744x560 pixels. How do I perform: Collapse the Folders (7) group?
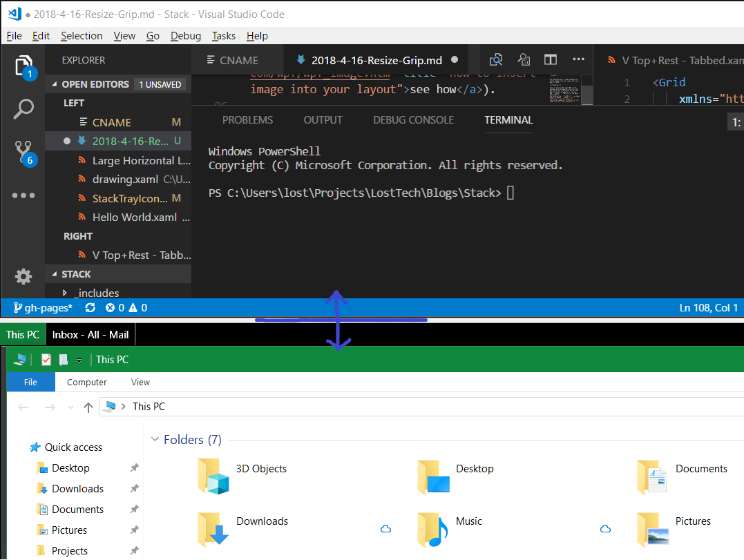155,439
